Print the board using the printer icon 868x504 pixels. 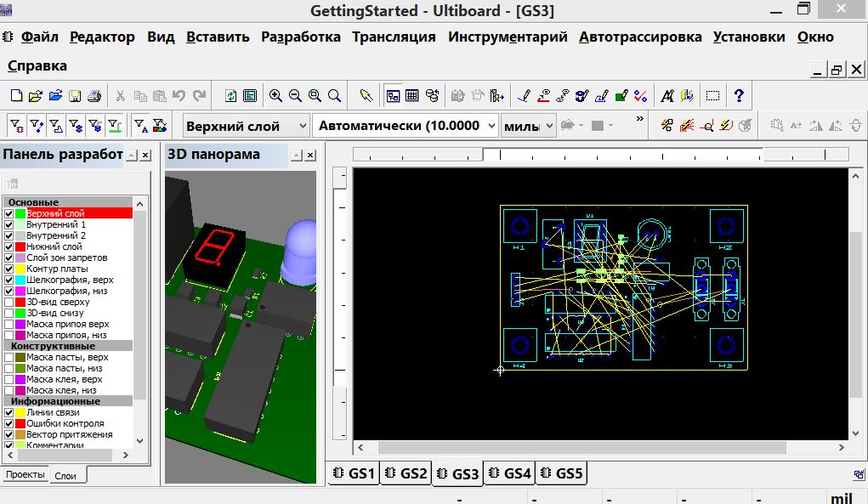coord(94,96)
